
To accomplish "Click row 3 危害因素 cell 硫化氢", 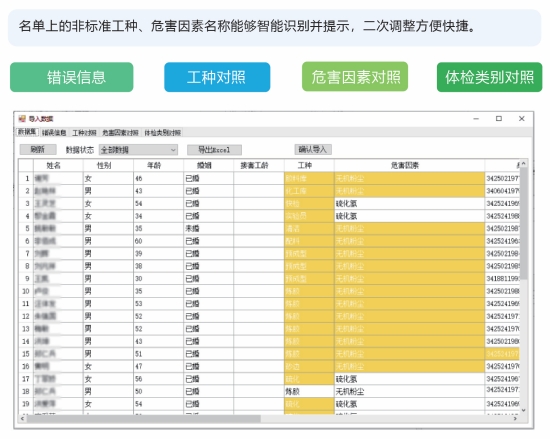I will click(x=409, y=204).
